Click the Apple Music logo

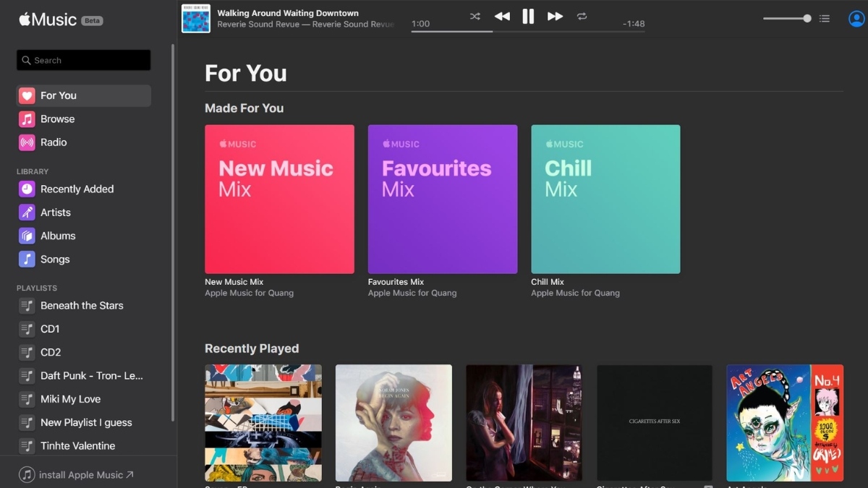click(48, 20)
